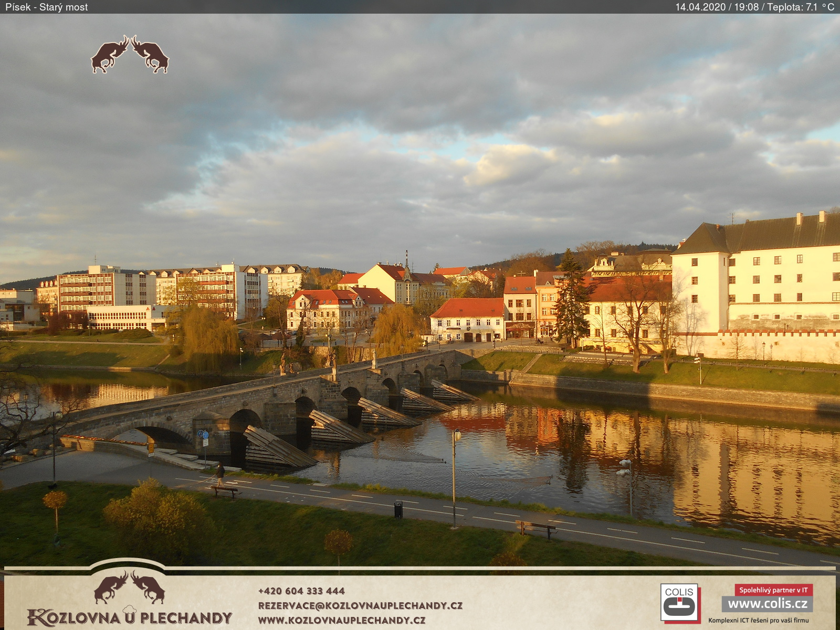Click the wooden bench on the right side of path
This screenshot has width=840, height=630.
click(x=535, y=528)
